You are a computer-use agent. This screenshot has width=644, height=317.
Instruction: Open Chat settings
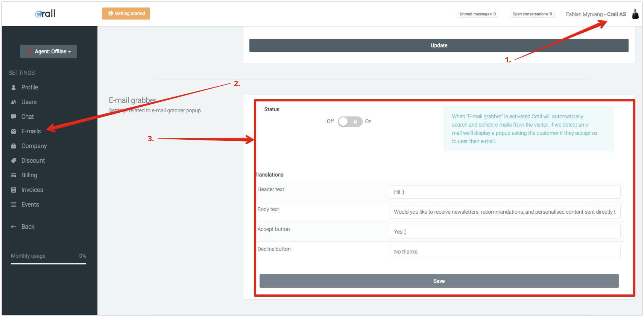click(27, 117)
